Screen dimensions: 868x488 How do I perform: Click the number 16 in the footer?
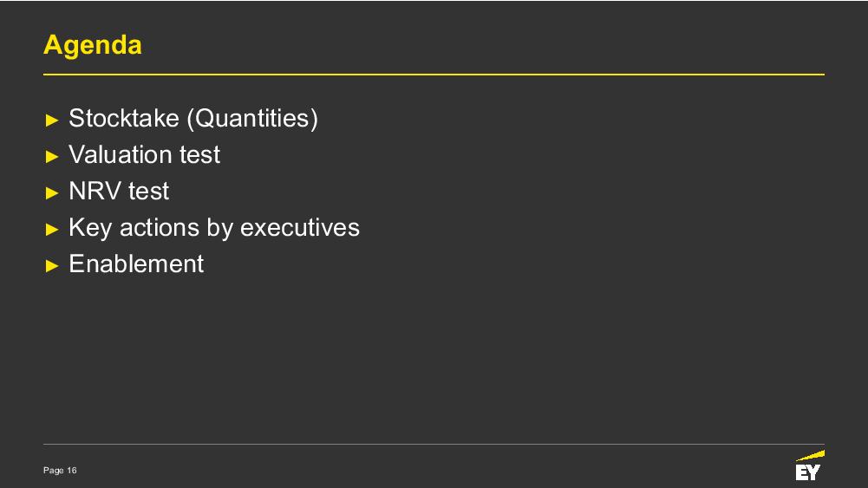coord(72,471)
